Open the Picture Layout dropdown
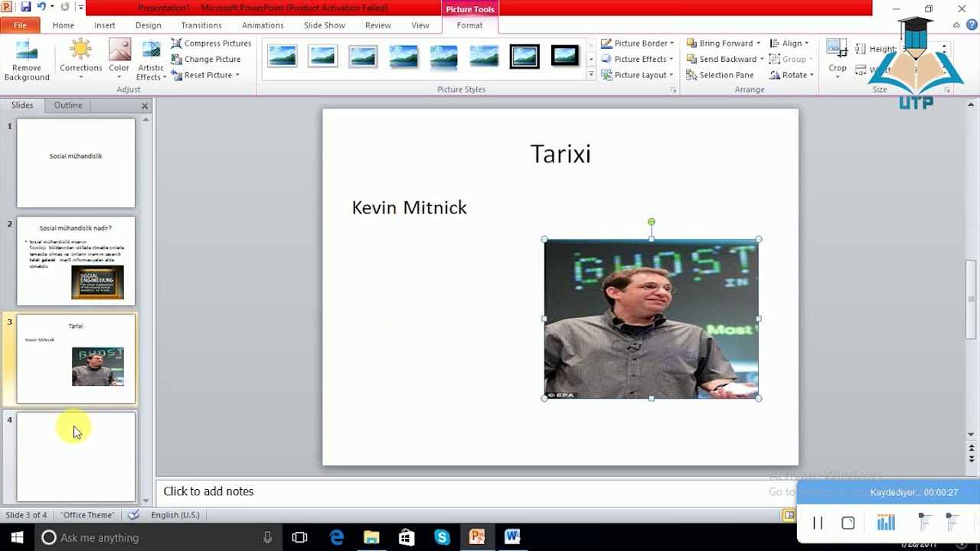 point(637,75)
